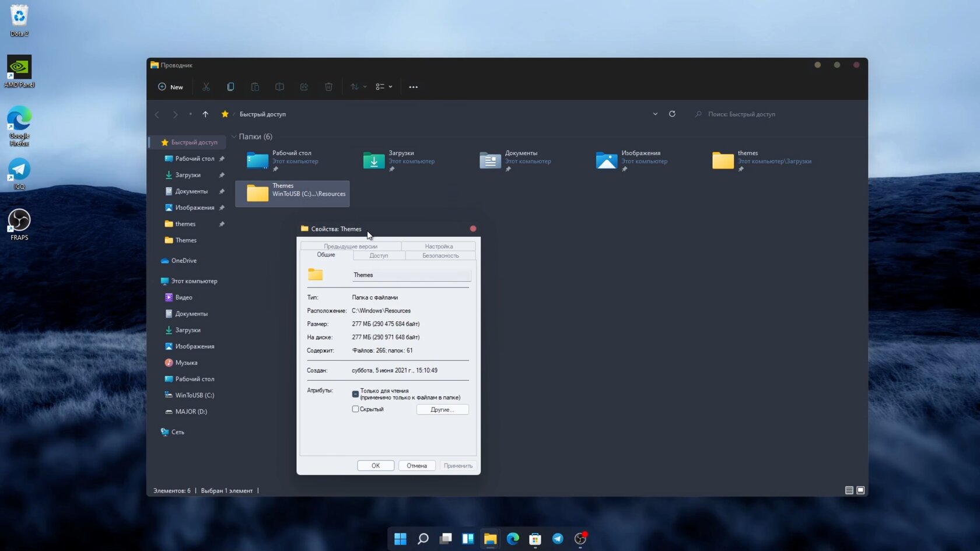
Task: Open the Sort dropdown
Action: point(358,86)
